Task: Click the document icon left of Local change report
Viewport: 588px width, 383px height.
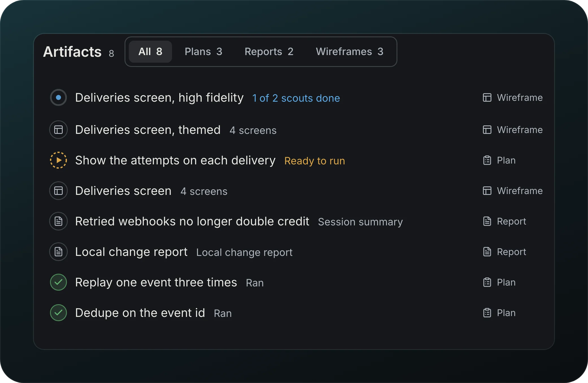Action: point(58,252)
